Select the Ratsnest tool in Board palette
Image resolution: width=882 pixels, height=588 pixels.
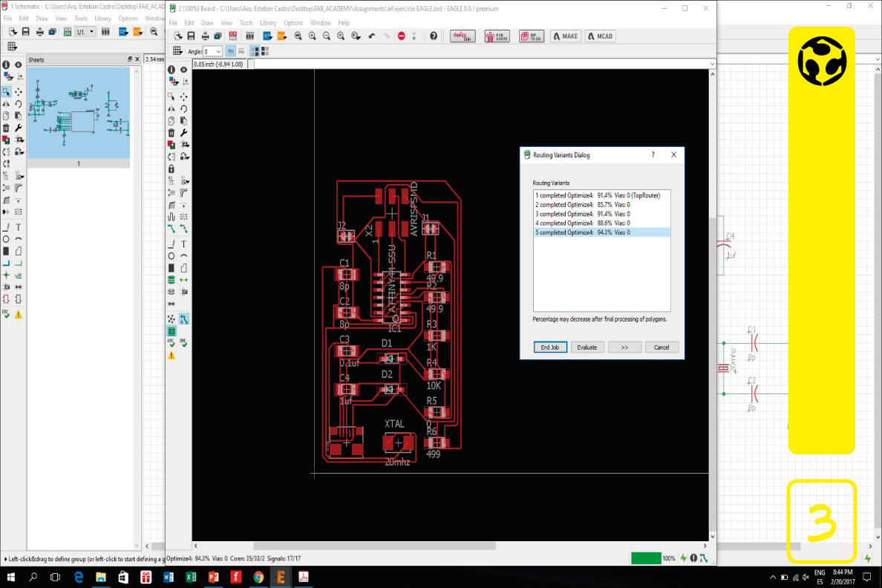(171, 319)
